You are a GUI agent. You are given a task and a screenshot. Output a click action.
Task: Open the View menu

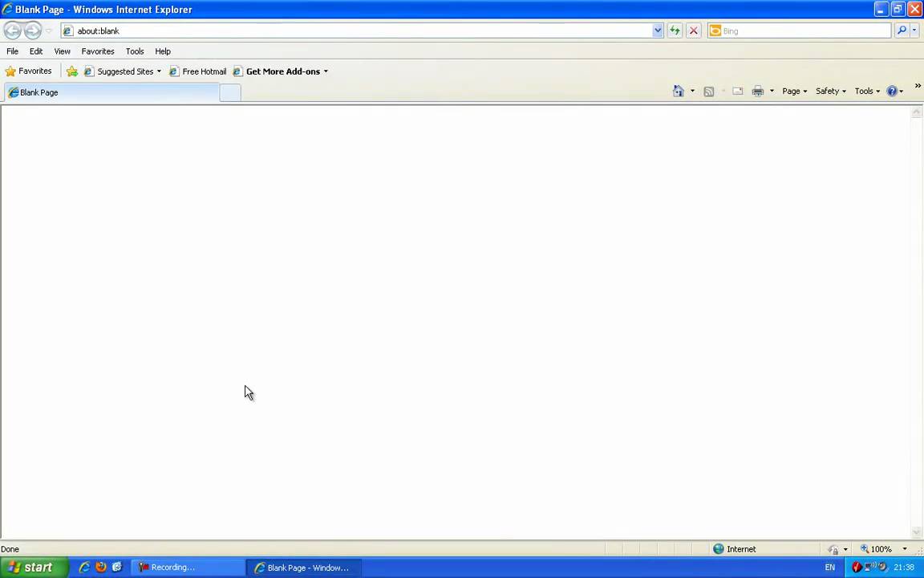(x=62, y=51)
